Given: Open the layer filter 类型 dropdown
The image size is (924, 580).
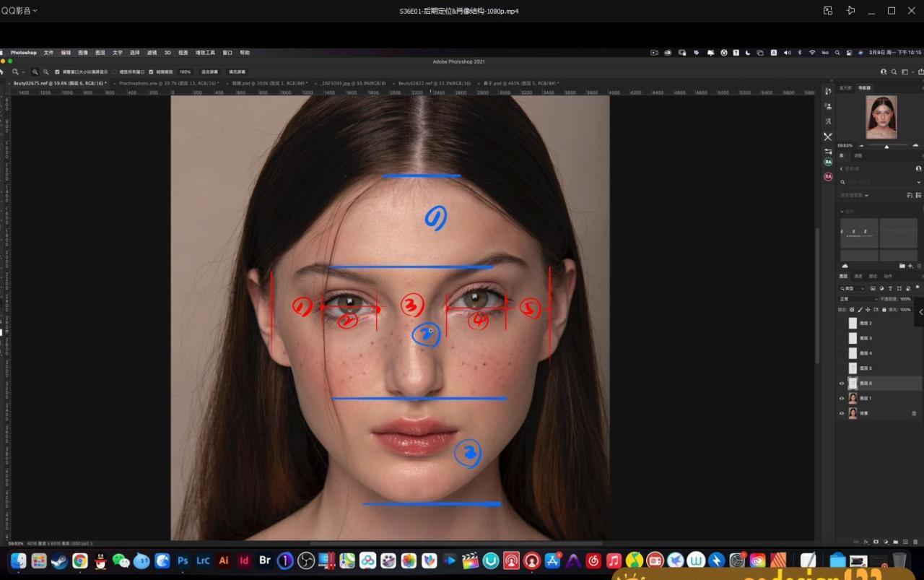Looking at the screenshot, I should tap(852, 288).
